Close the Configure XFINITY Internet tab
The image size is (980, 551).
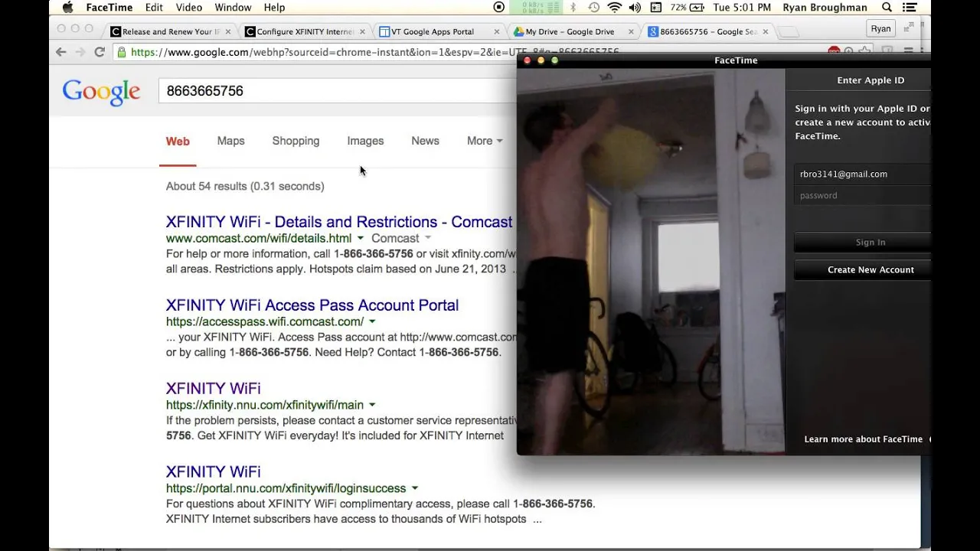click(361, 31)
